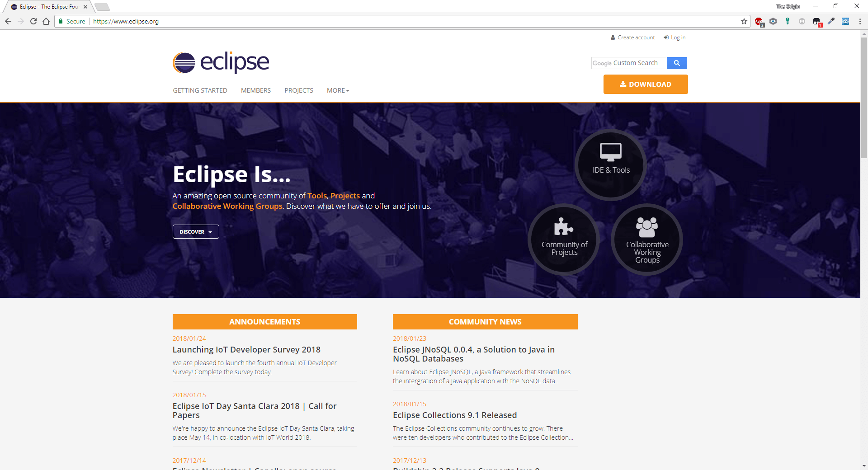Click the address bar URL
The image size is (868, 470).
coord(126,21)
